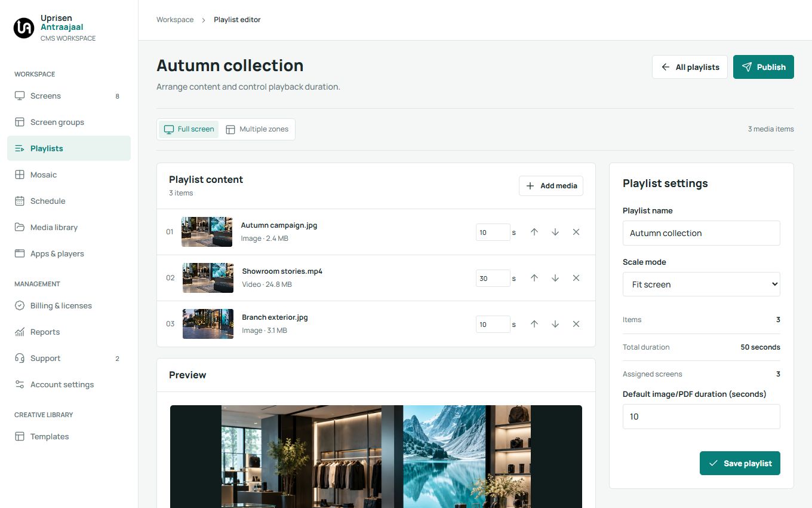Click Autumn campaign.jpg thumbnail
Screen dimensions: 812x508
click(207, 232)
